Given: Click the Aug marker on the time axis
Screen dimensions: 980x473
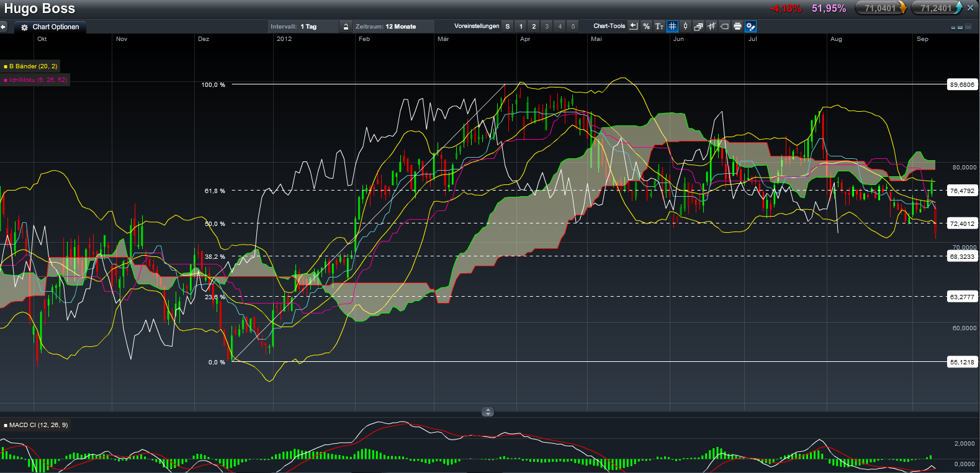Looking at the screenshot, I should [x=836, y=39].
